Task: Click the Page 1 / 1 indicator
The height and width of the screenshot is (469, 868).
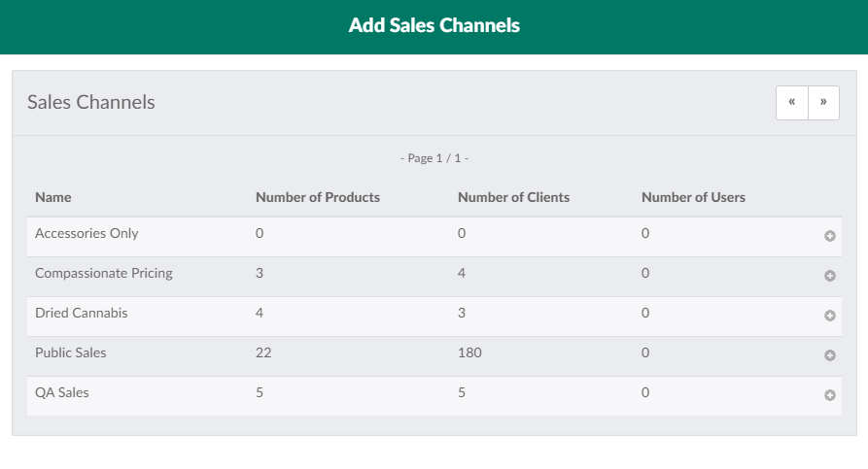Action: click(x=434, y=158)
